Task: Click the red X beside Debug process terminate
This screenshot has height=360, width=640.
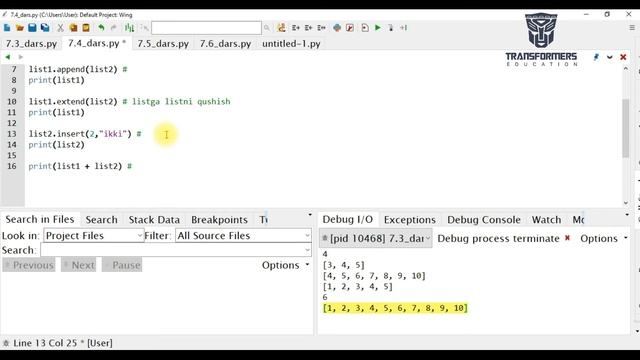Action: coord(567,238)
